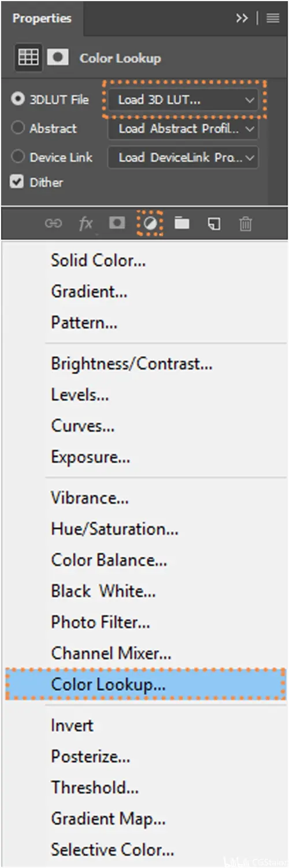Delete layer using the trash icon
289x868 pixels.
(x=246, y=223)
